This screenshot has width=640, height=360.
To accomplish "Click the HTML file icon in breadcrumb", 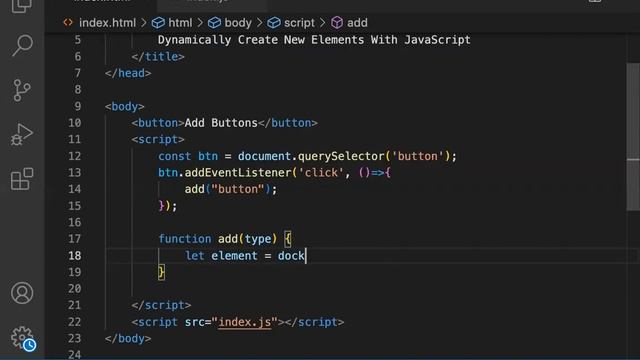I will (x=68, y=22).
